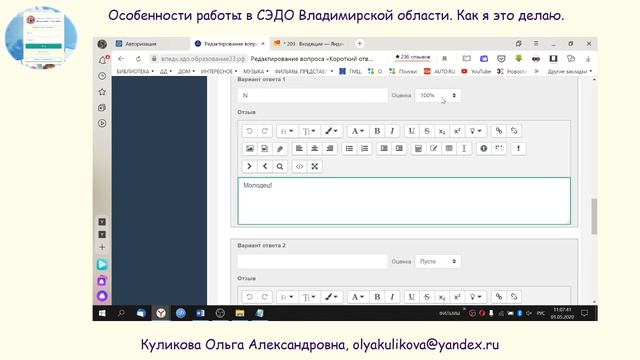Insert table in answer 1 editor
The height and width of the screenshot is (360, 640).
[x=449, y=149]
